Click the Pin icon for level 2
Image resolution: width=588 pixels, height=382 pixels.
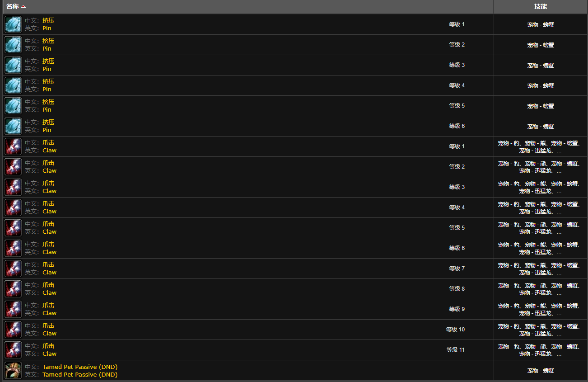coord(13,45)
